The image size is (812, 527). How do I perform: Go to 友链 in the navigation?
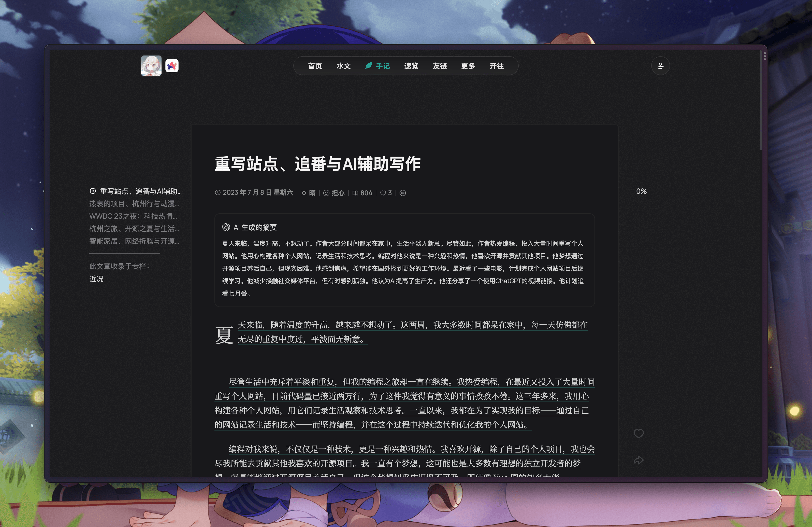439,66
